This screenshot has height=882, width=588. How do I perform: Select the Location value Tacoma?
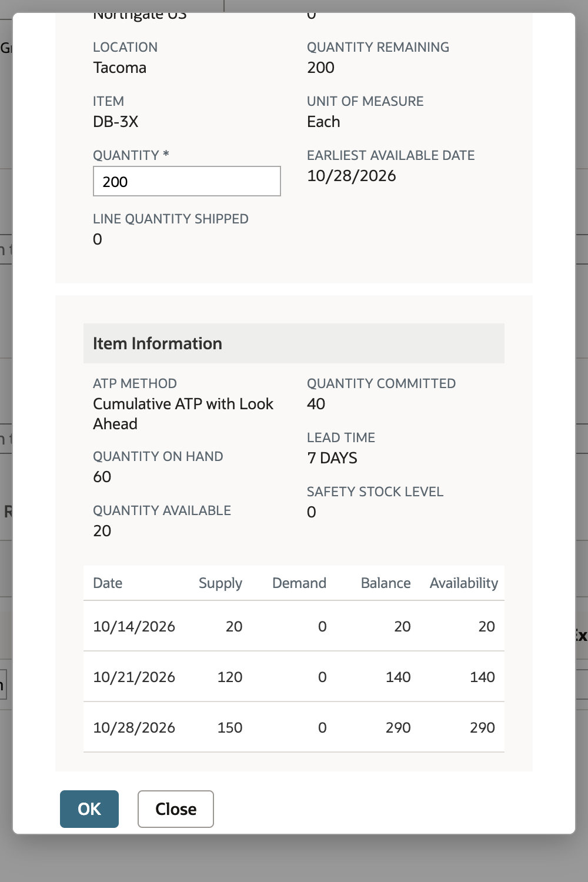coord(120,68)
